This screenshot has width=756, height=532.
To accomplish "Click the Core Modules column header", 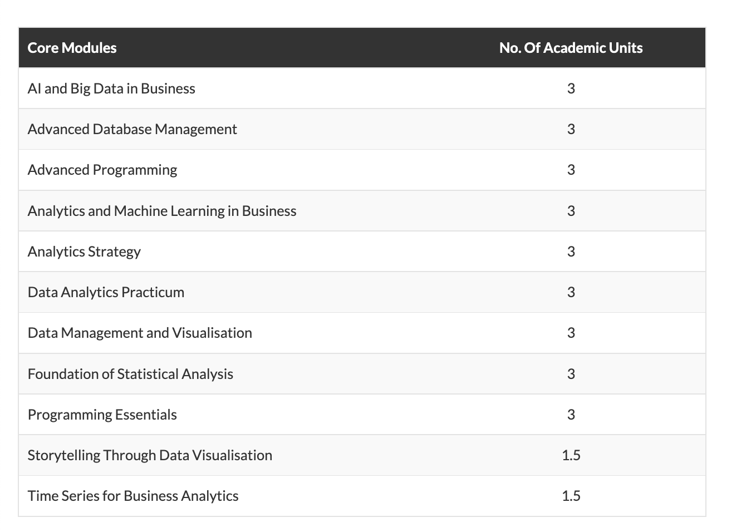I will 72,48.
